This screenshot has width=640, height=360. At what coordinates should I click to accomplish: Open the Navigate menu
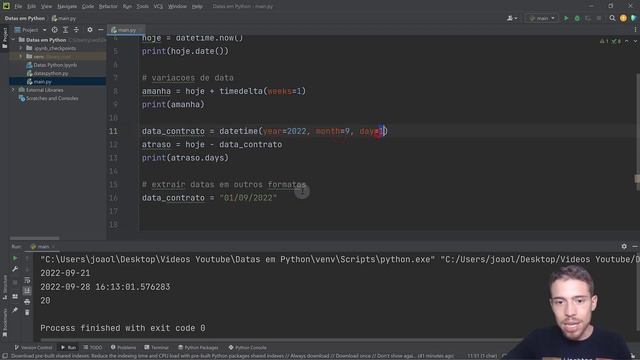[67, 7]
